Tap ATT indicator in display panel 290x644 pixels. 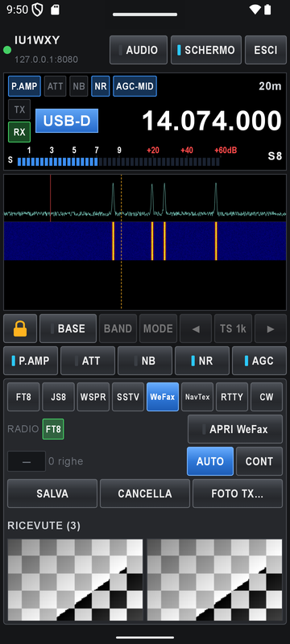55,86
